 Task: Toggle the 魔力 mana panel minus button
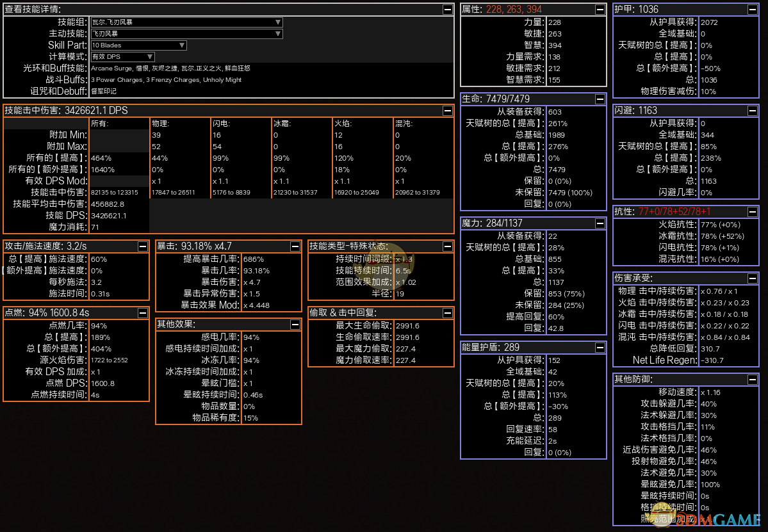click(600, 223)
